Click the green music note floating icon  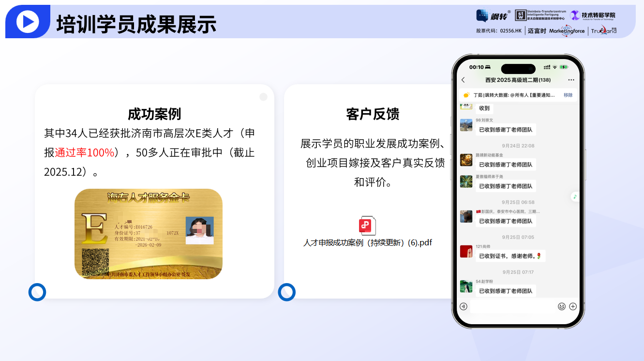[575, 196]
